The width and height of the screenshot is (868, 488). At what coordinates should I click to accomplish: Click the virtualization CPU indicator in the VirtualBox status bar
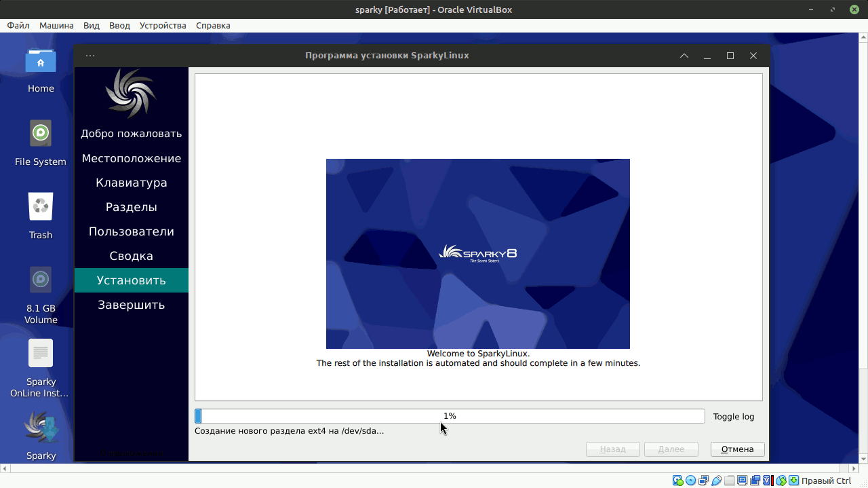(x=768, y=481)
